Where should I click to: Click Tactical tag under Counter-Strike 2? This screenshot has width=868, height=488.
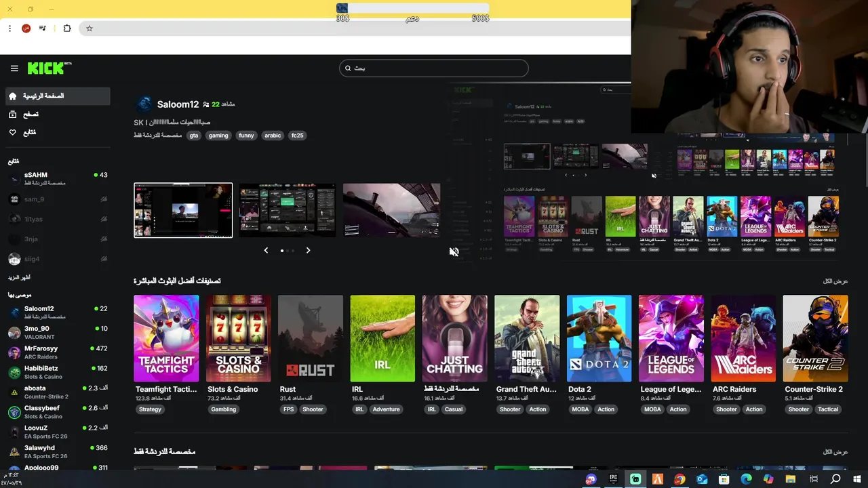828,409
